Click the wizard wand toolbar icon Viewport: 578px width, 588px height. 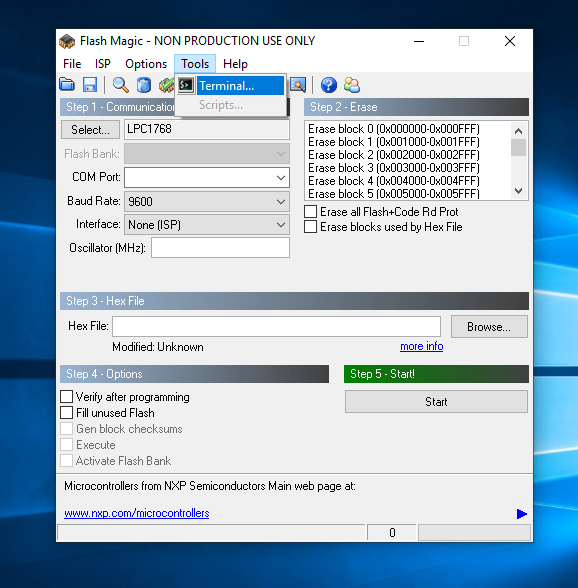tap(298, 85)
